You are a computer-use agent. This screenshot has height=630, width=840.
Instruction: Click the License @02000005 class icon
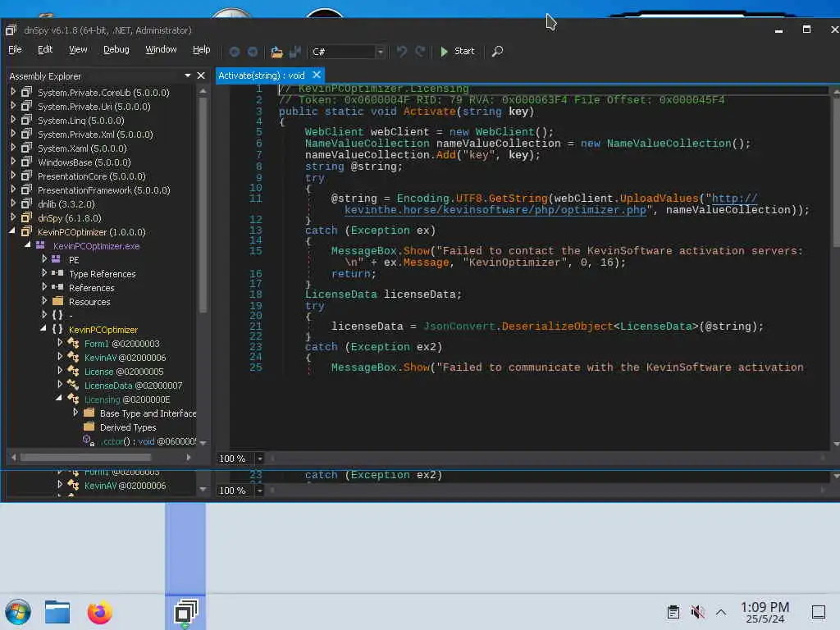point(73,371)
